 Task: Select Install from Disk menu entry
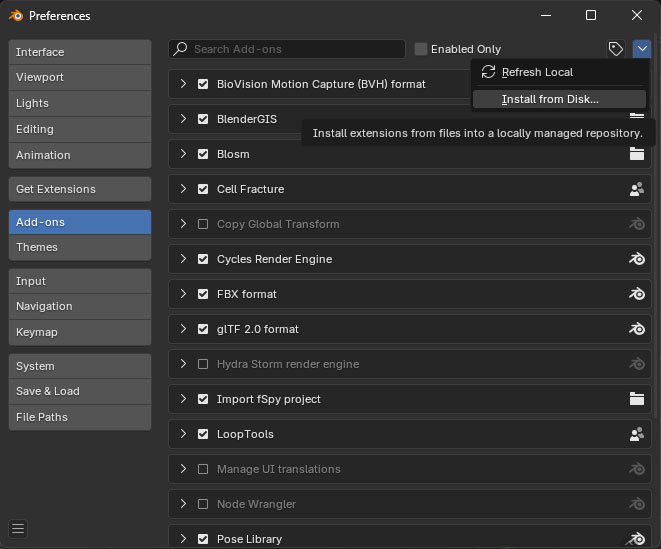(x=559, y=99)
